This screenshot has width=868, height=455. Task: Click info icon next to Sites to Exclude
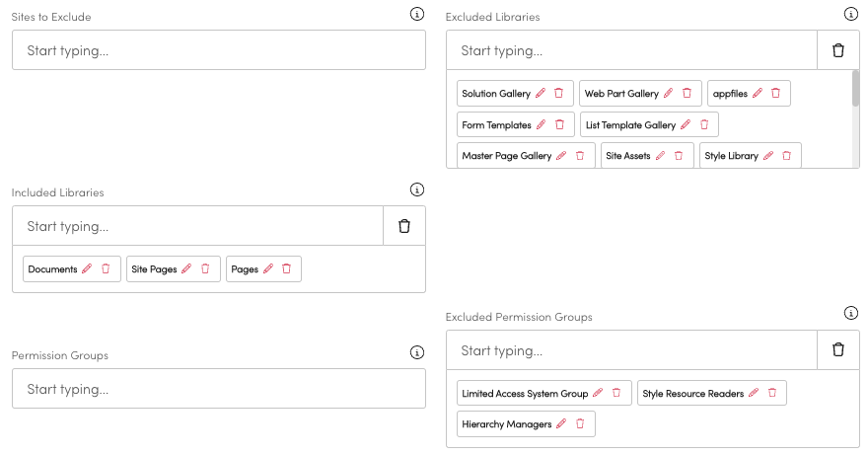(x=416, y=14)
